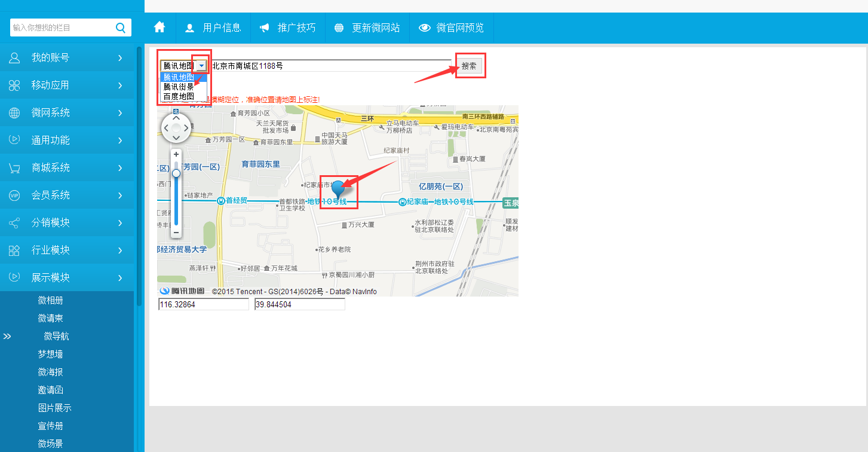Viewport: 868px width, 452px height.
Task: Click the double-chevron sidebar collapse icon
Action: tap(7, 337)
